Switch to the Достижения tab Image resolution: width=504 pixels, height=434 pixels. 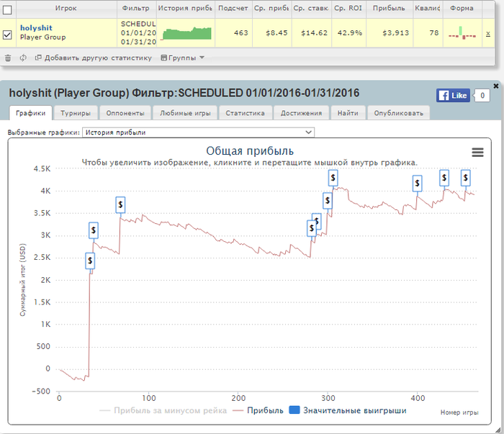pyautogui.click(x=301, y=113)
